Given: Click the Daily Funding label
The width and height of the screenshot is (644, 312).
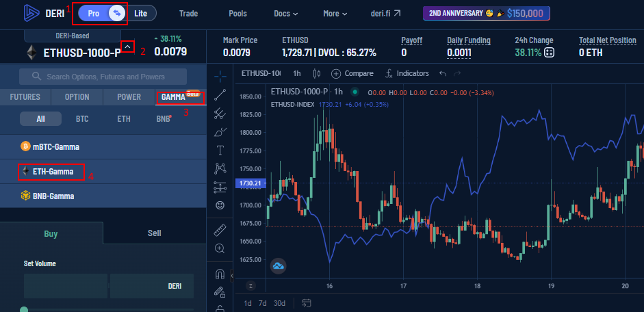Looking at the screenshot, I should 469,40.
